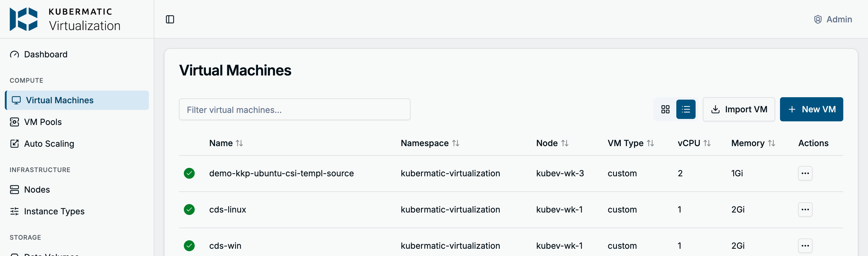Open actions menu for cds-linux
868x256 pixels.
805,210
